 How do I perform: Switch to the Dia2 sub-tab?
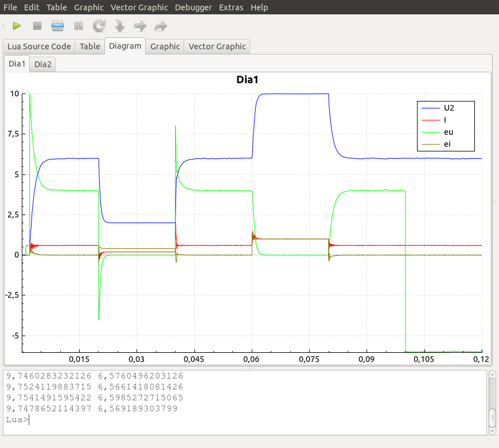click(x=42, y=64)
